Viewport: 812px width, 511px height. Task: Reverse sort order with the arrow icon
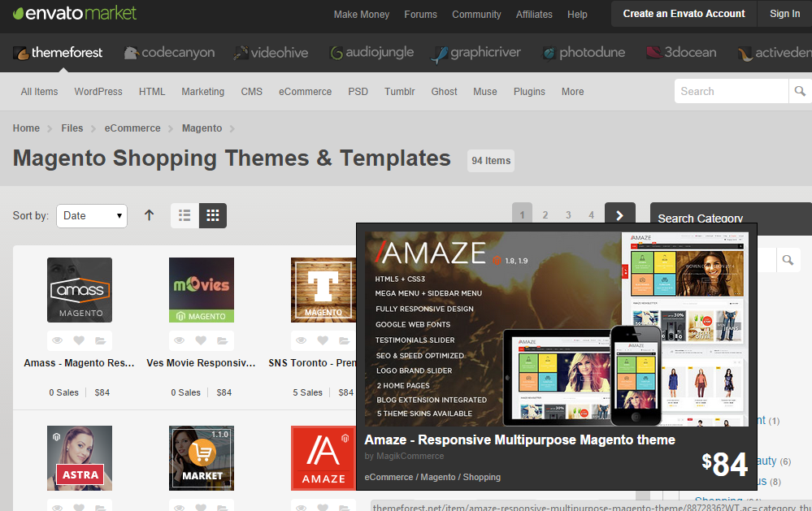[149, 215]
